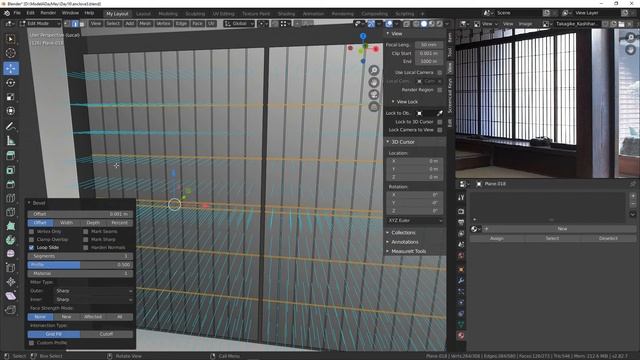Screen dimensions: 640x360
Task: Activate the Transform tool
Action: (11, 111)
